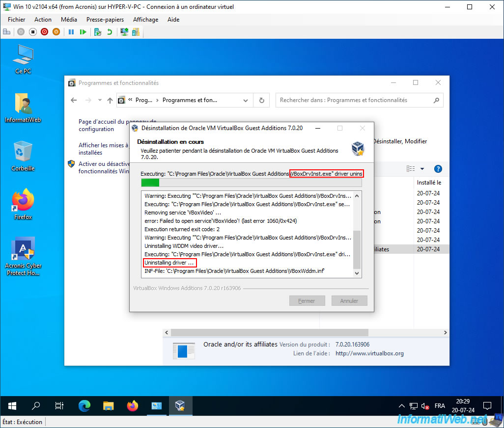Open Activer ou désactiver fonctionnalités Windows
This screenshot has height=428, width=504.
[104, 167]
